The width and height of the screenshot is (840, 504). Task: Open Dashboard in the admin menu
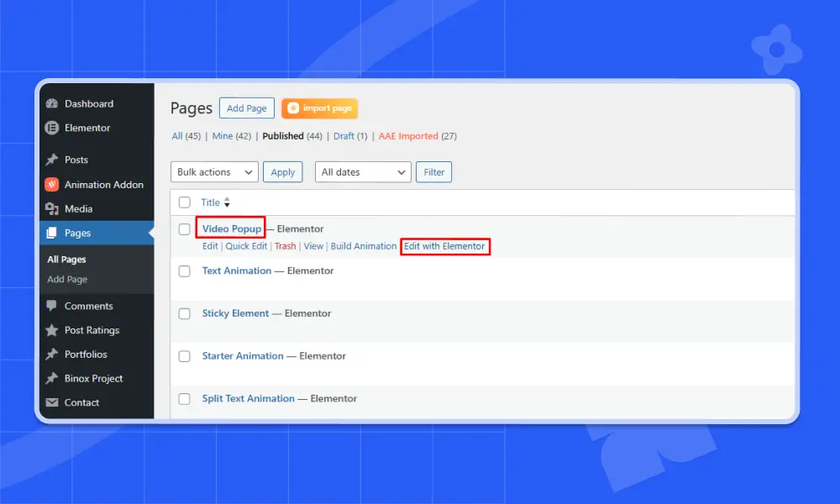point(89,103)
